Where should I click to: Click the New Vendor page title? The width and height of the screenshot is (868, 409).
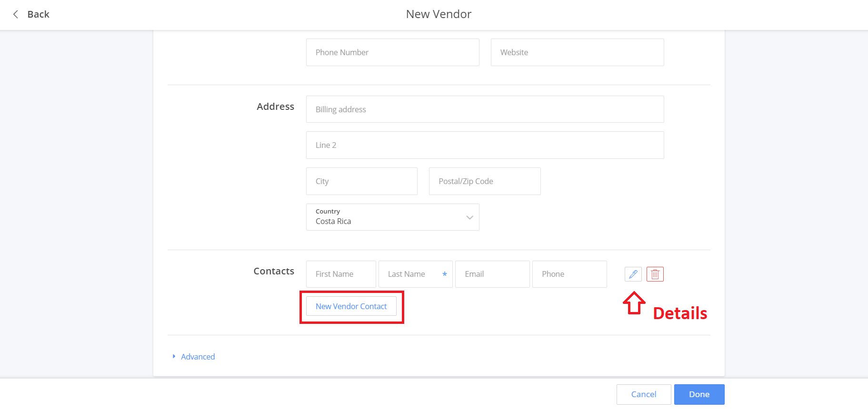[439, 14]
